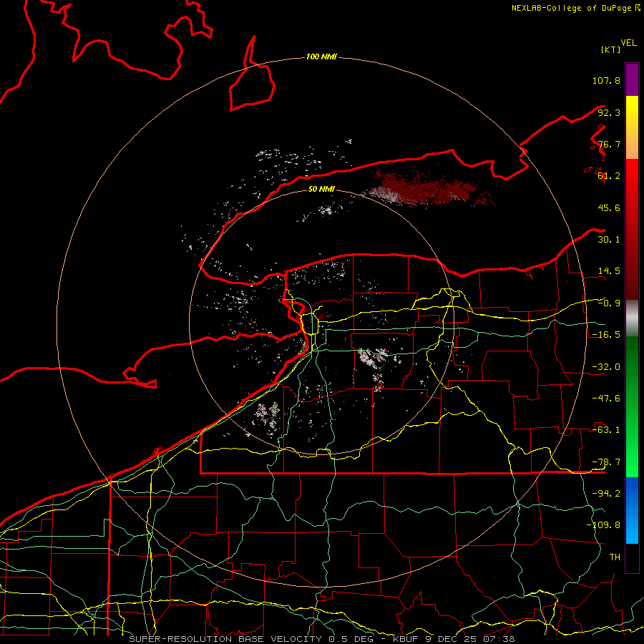Click the NEXLAB-College of DuPage label
This screenshot has width=644, height=644.
576,8
